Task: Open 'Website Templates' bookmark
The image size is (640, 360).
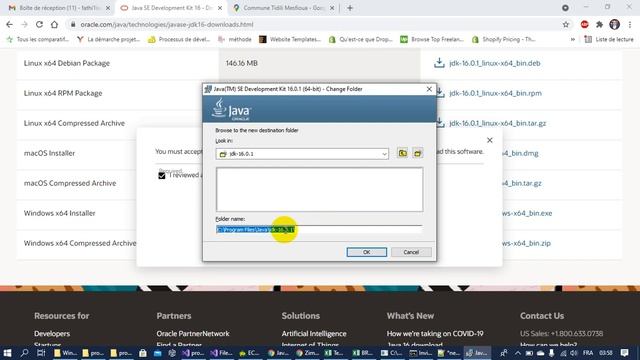Action: tap(290, 40)
